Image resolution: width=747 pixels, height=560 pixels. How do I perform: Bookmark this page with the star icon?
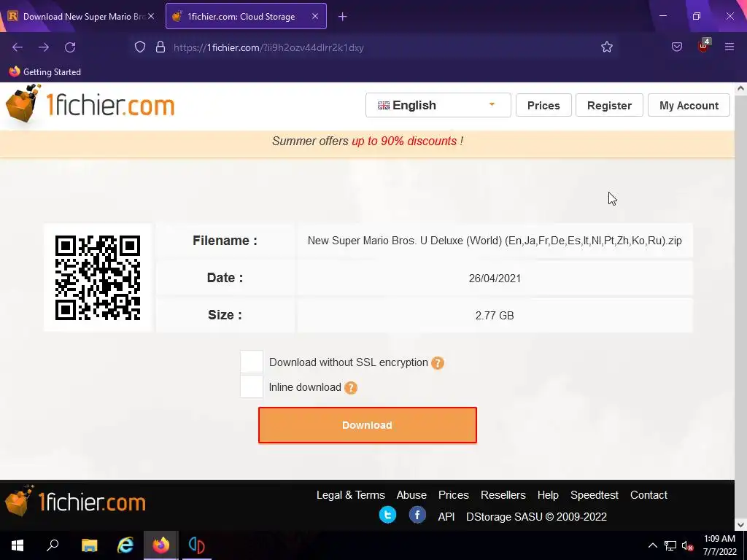[x=606, y=47]
